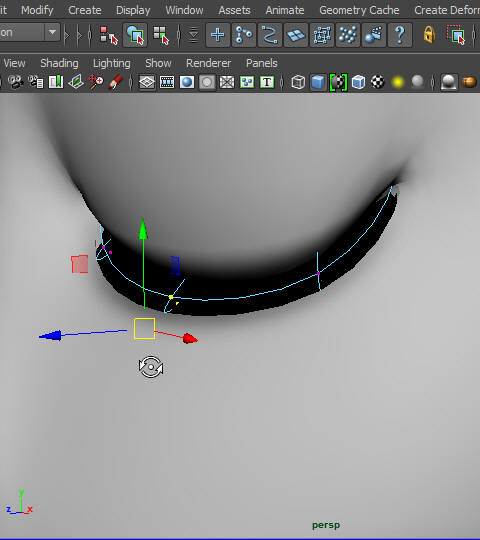Activate select by object type mode
The height and width of the screenshot is (540, 480).
135,35
